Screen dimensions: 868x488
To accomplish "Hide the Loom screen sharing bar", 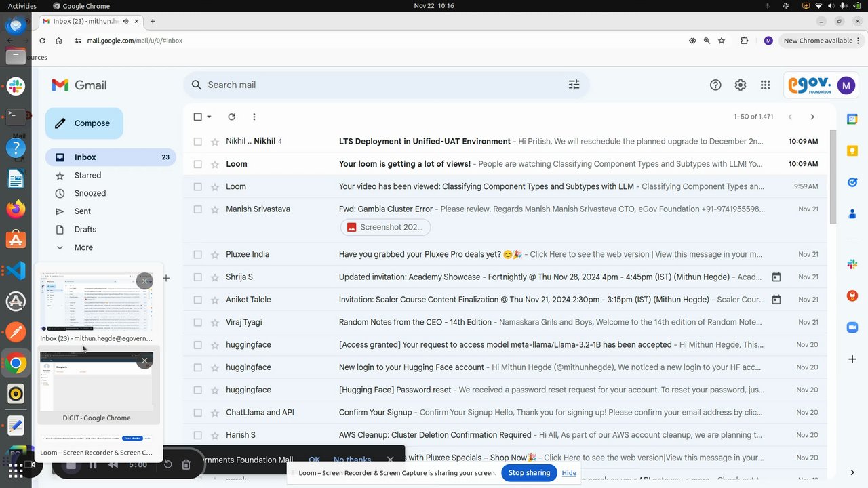I will pyautogui.click(x=569, y=473).
